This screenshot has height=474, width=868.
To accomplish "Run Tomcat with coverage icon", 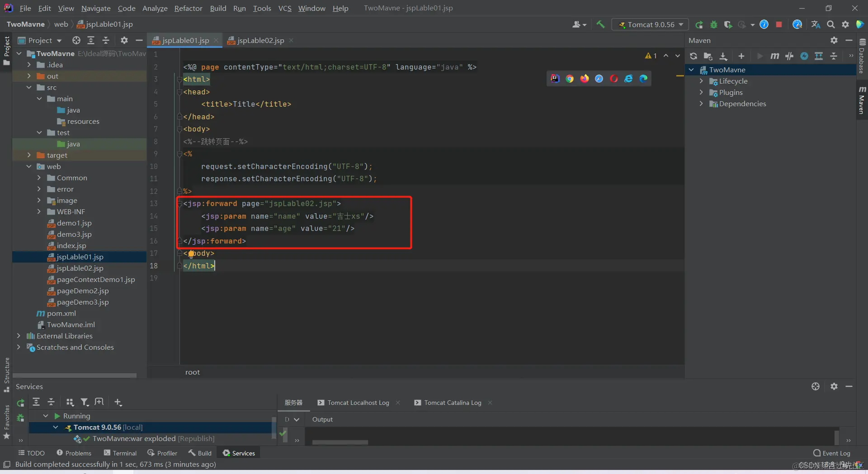I will 728,24.
